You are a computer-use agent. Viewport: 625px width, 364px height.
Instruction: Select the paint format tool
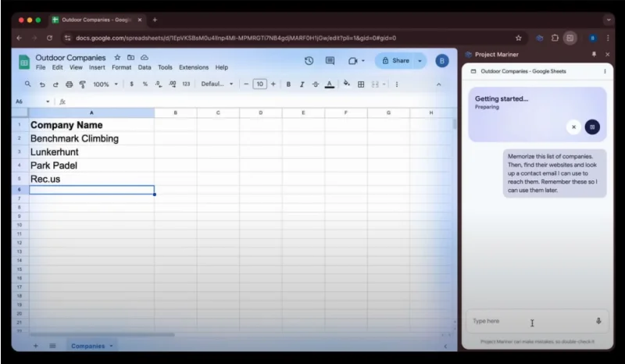click(83, 84)
